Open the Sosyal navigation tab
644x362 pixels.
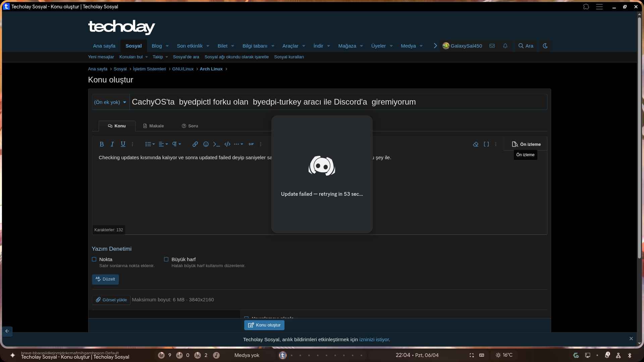click(x=133, y=46)
